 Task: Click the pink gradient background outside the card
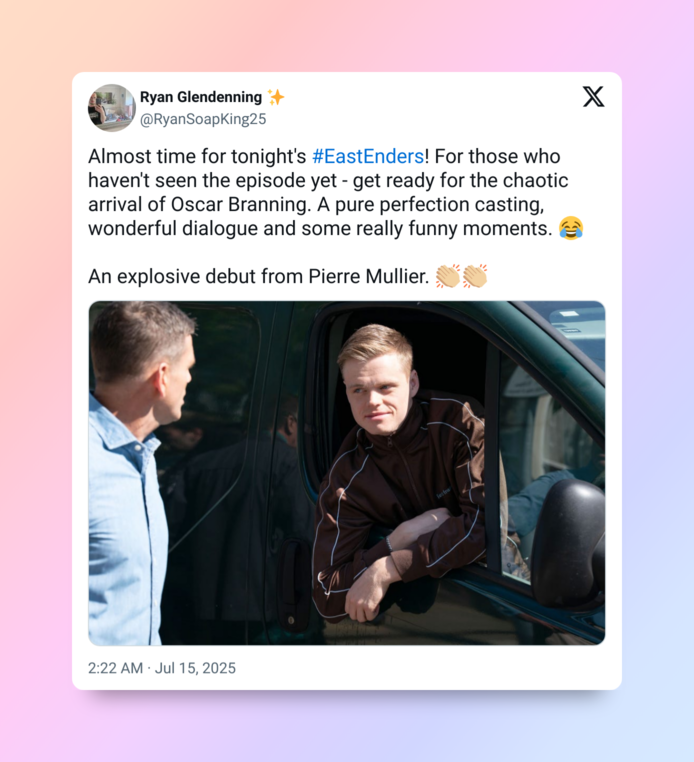(x=34, y=389)
